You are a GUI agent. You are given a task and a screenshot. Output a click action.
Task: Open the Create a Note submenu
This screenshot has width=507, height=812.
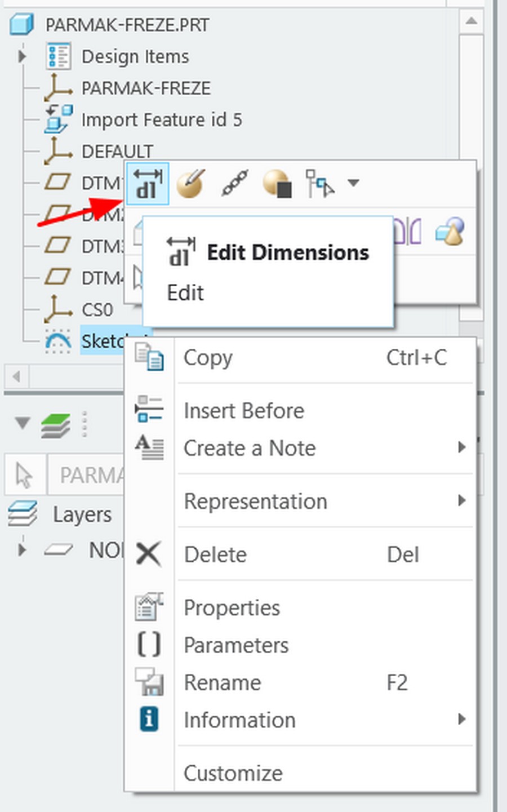(x=300, y=448)
